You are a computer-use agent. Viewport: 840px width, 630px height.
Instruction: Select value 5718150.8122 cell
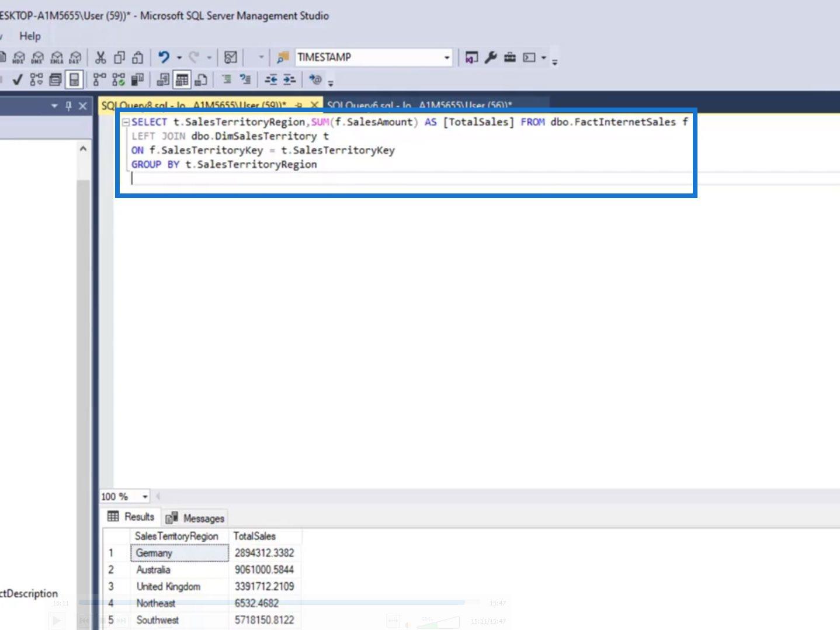265,620
